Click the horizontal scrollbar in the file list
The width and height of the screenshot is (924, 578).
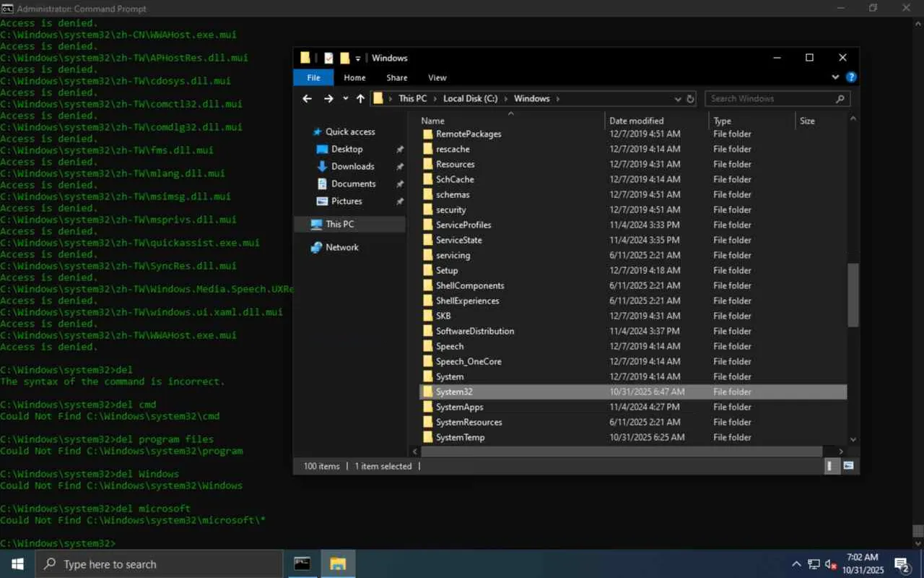point(622,452)
